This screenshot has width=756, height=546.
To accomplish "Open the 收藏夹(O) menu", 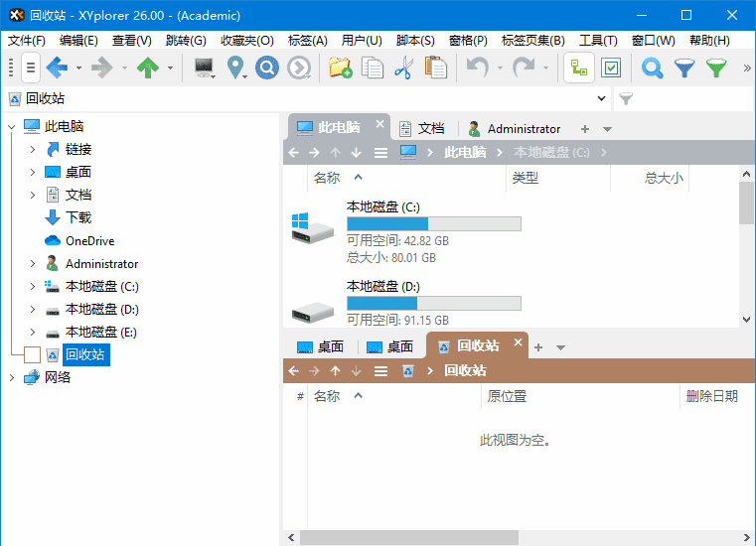I will click(247, 41).
